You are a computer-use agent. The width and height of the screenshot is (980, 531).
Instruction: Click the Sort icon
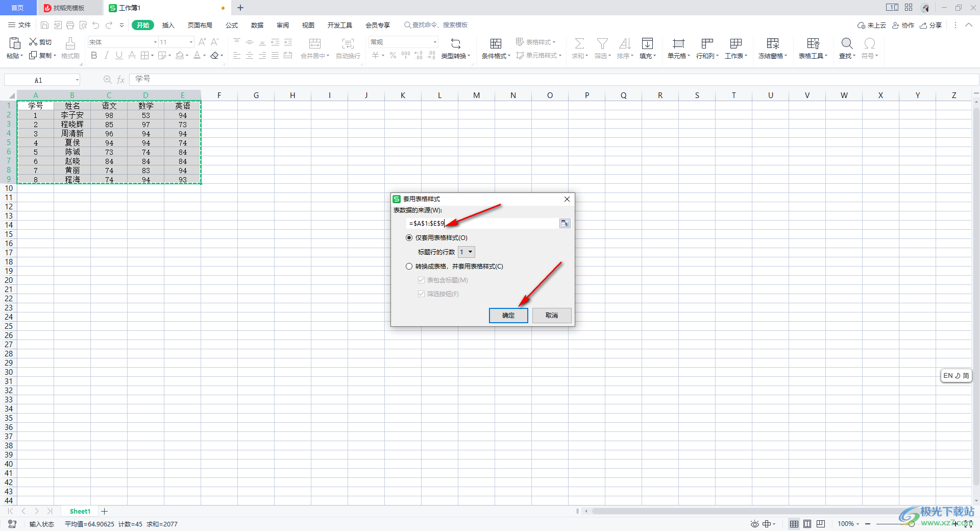point(625,44)
